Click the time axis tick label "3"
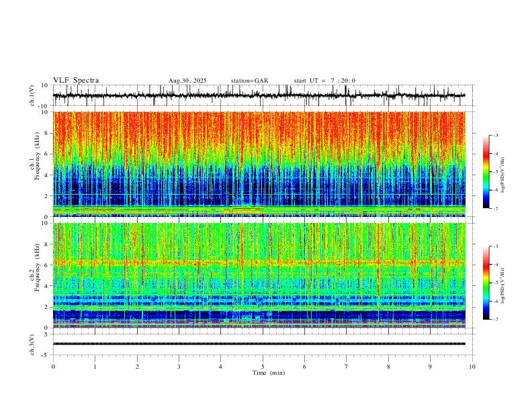This screenshot has width=532, height=411. [x=179, y=367]
